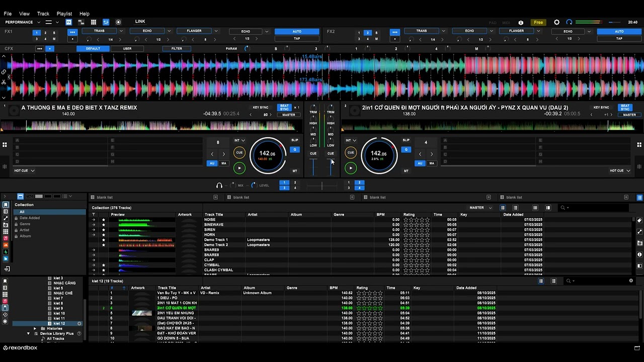Toggle SLIP mode on deck 1
Viewport: 644px width, 362px height.
point(295,140)
